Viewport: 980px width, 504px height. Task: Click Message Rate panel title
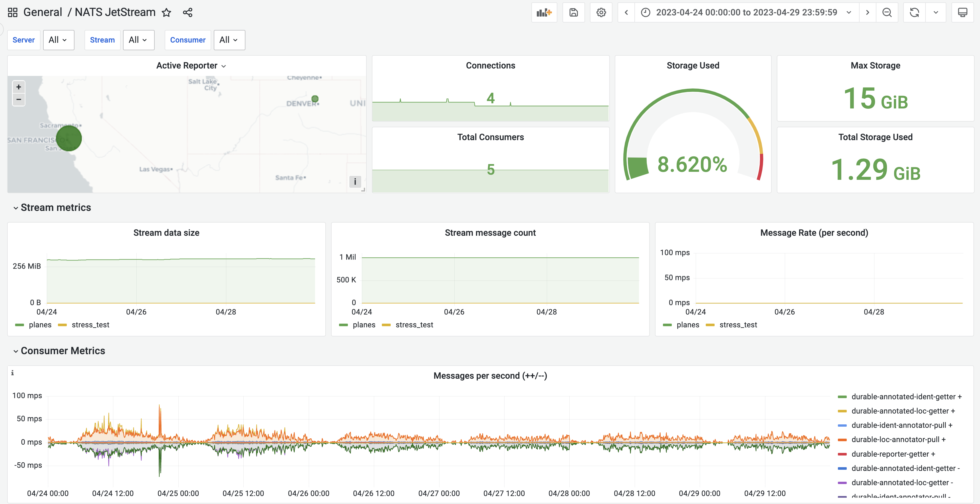coord(814,233)
